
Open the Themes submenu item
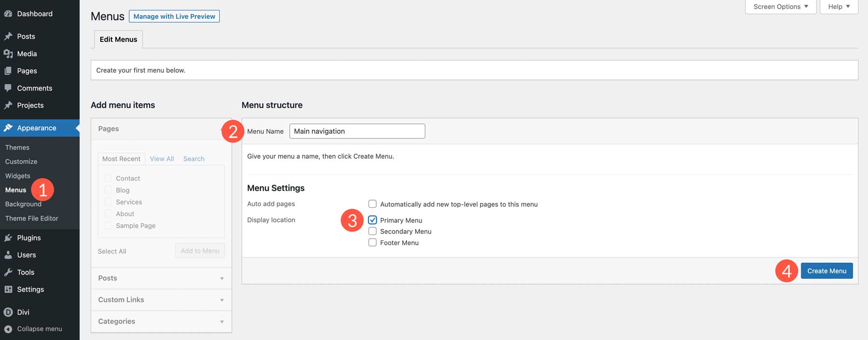[17, 148]
